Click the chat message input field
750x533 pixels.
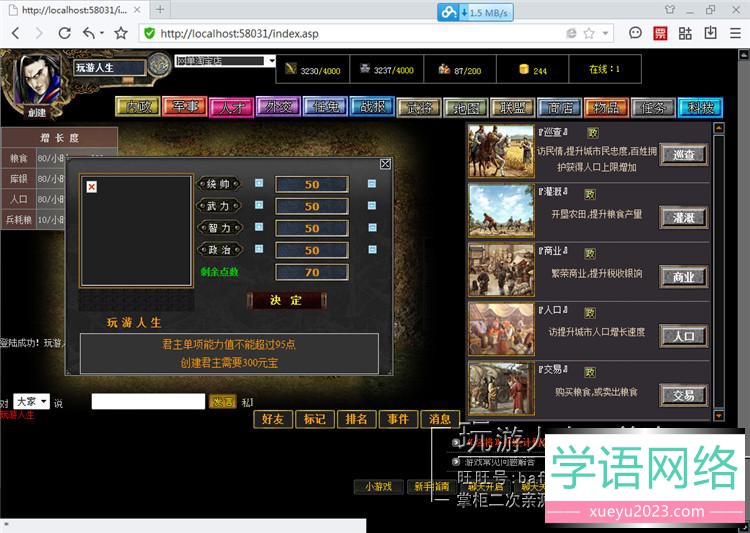coord(148,402)
